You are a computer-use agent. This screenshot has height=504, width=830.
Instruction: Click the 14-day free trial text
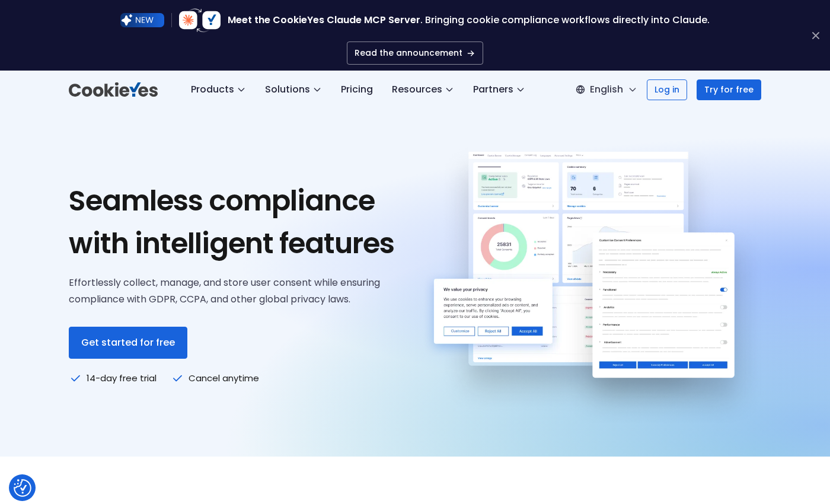pyautogui.click(x=122, y=378)
